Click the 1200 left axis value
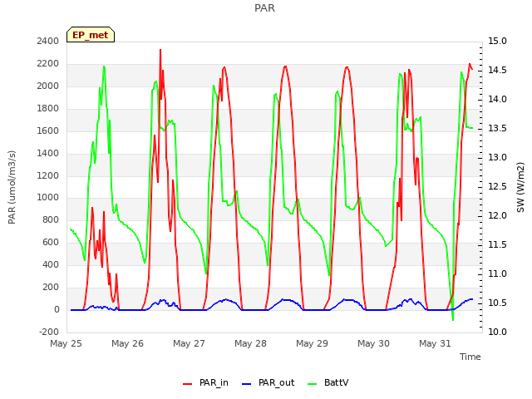This screenshot has height=399, width=532. pos(48,175)
